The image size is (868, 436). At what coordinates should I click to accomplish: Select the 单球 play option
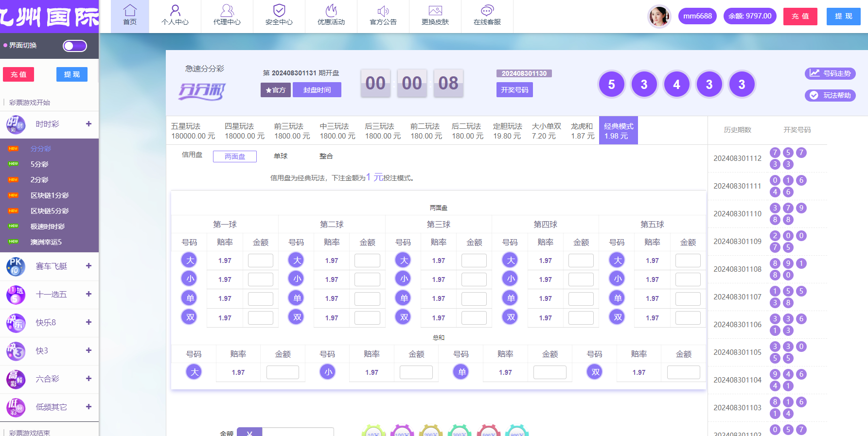[281, 156]
